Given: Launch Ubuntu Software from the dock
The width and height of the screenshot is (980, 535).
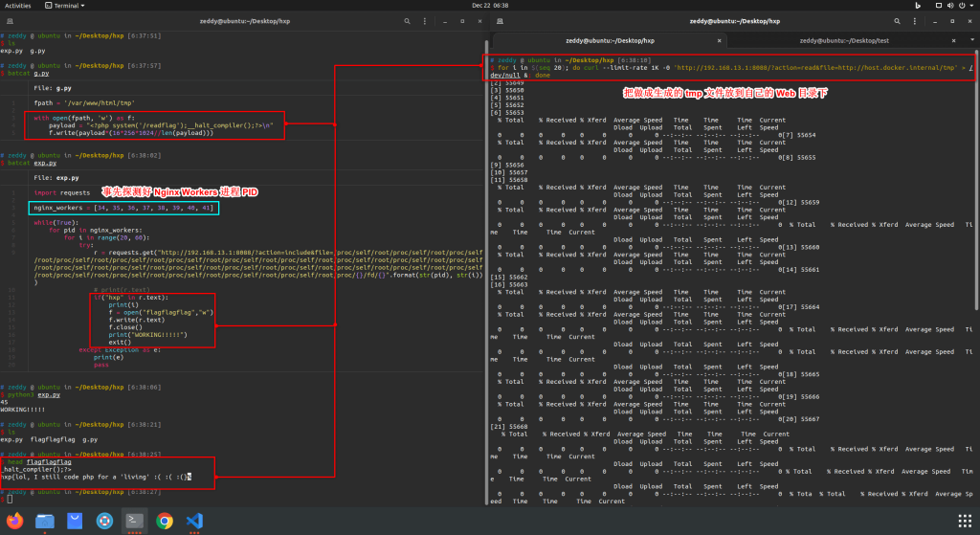Looking at the screenshot, I should [x=75, y=521].
